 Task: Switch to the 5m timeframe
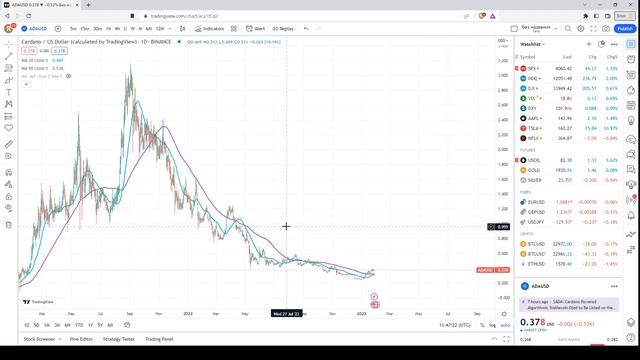(73, 29)
